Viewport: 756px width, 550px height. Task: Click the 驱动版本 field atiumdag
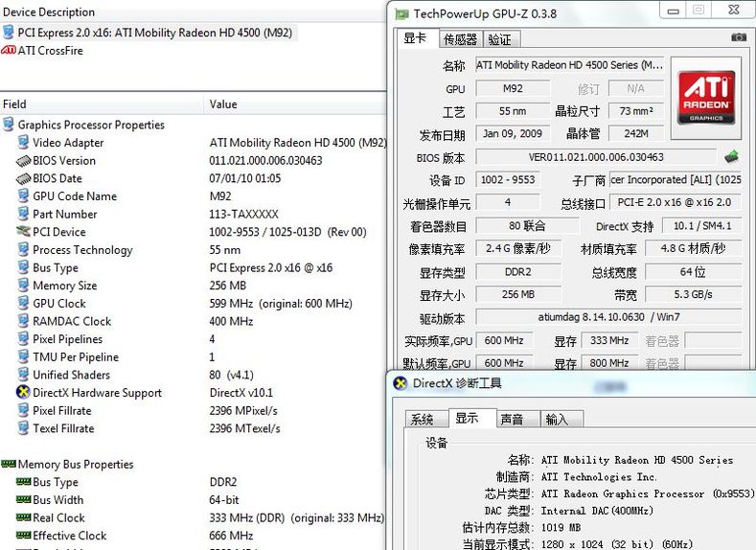tap(608, 317)
